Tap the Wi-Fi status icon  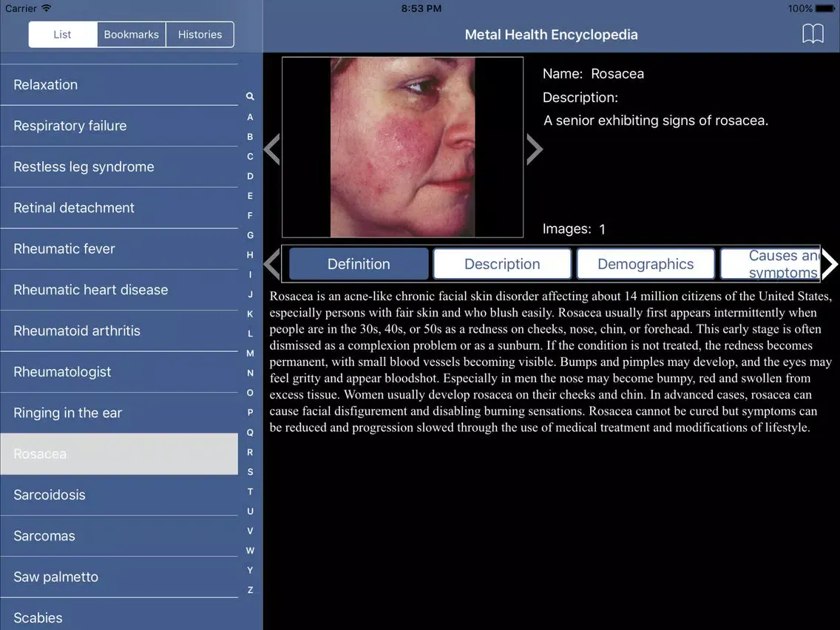point(47,8)
